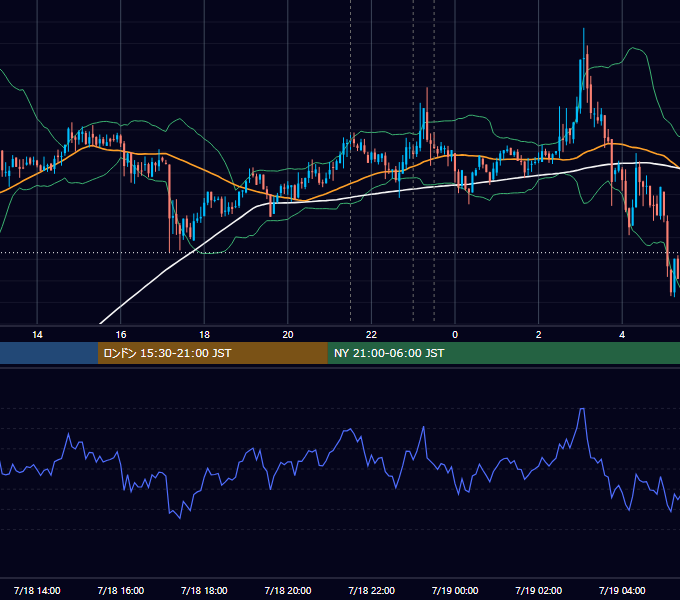The image size is (680, 600).
Task: Click the ロンドン 15:30-21:00 JST session bar
Action: point(212,353)
